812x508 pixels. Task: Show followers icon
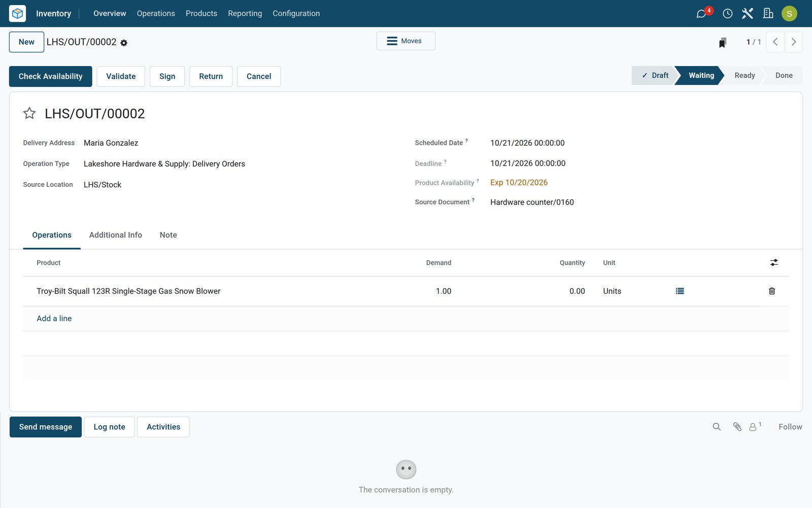755,427
